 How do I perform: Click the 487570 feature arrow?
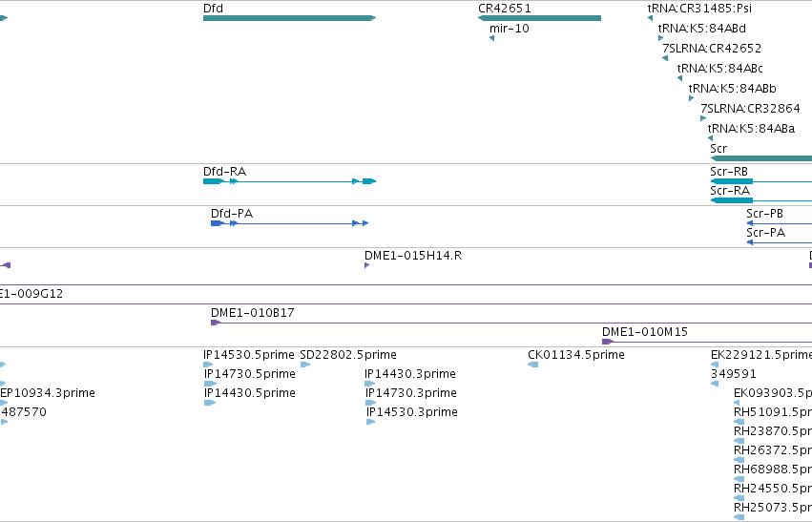coord(4,422)
